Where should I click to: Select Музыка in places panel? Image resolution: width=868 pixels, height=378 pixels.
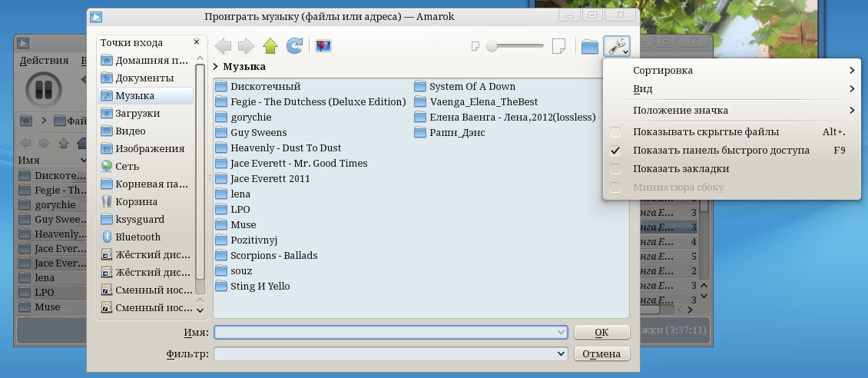[x=146, y=96]
